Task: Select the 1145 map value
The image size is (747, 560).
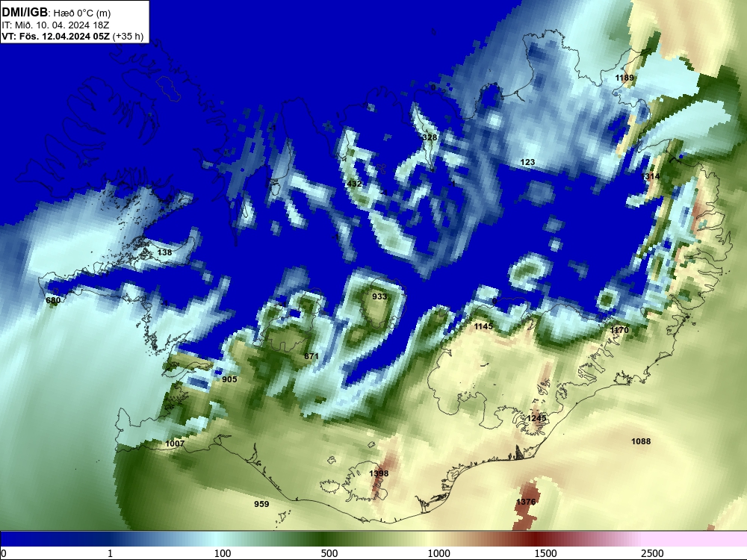Action: 483,327
